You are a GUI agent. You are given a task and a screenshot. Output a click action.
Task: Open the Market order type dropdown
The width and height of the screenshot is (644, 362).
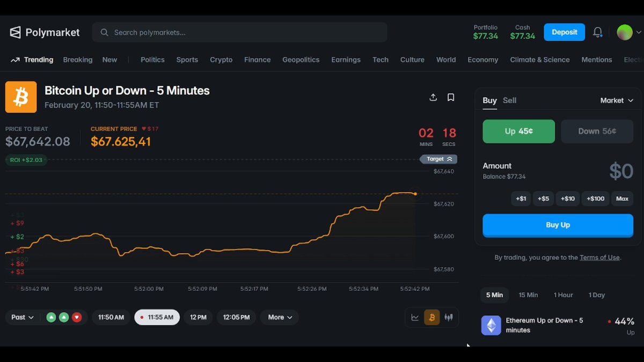pos(617,100)
